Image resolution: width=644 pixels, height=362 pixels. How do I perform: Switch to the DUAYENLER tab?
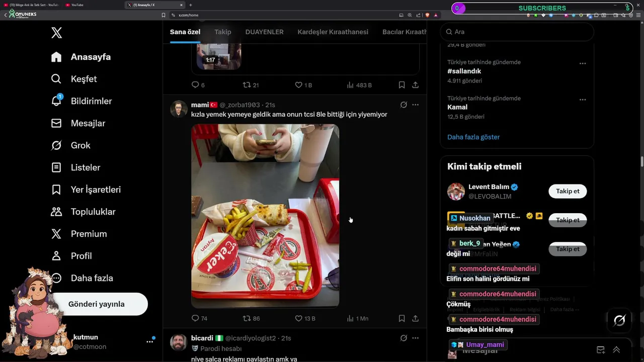coord(265,32)
